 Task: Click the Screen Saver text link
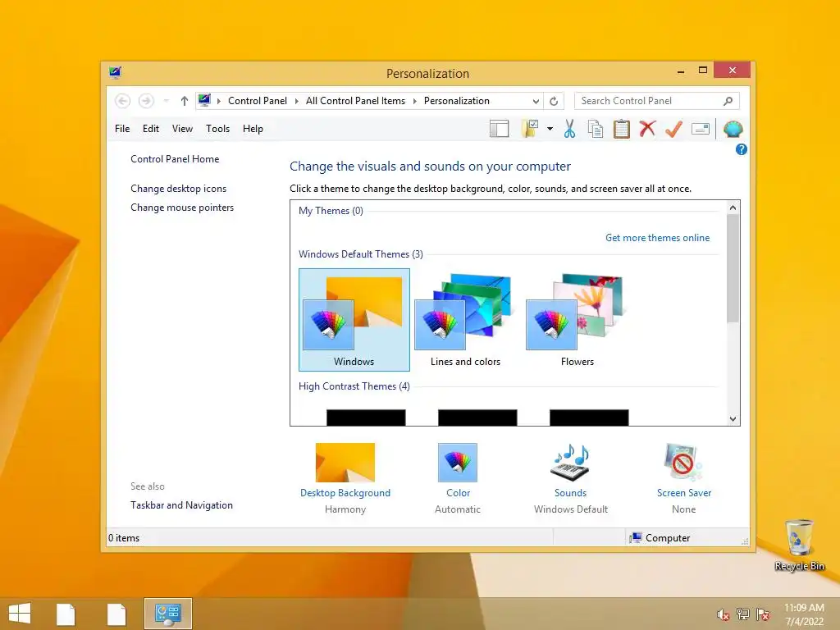point(684,493)
